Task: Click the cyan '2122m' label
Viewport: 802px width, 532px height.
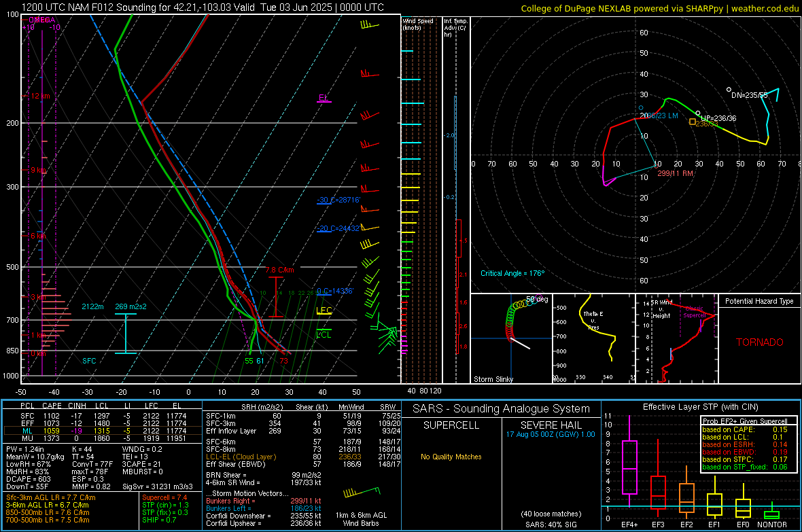Action: click(x=92, y=306)
